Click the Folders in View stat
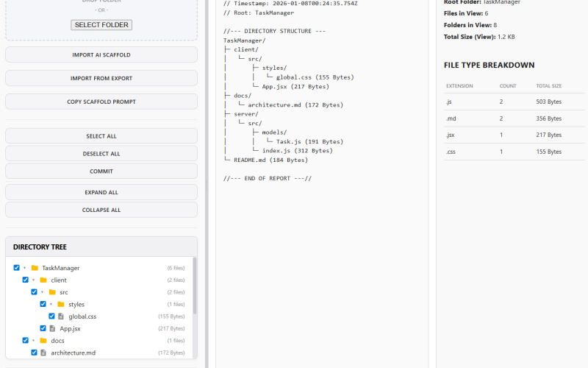 click(470, 25)
